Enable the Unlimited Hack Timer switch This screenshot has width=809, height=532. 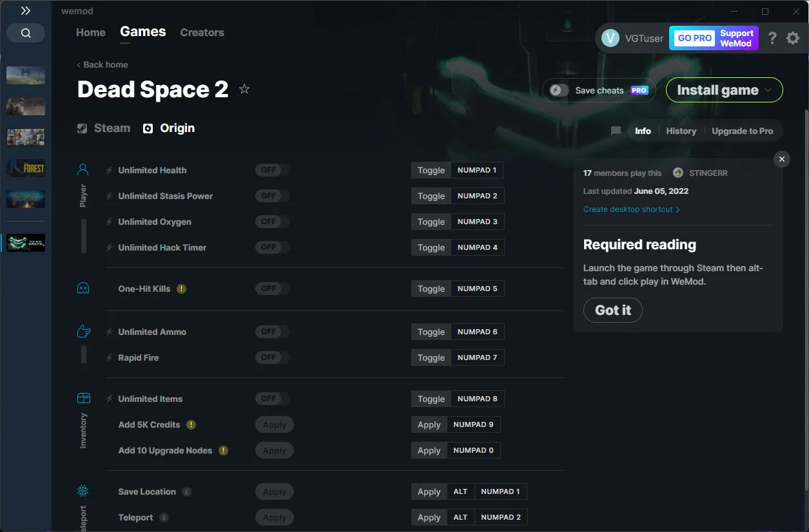point(272,247)
